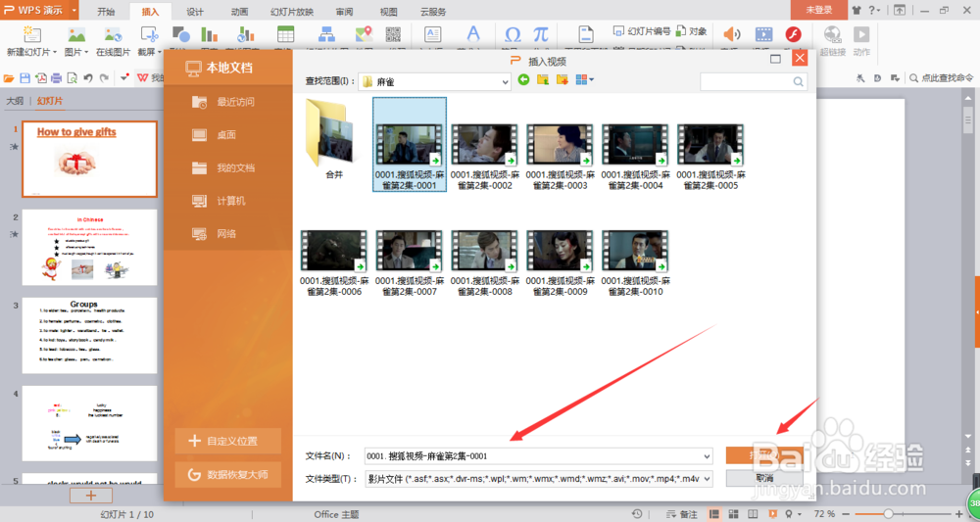This screenshot has height=522, width=980.
Task: Switch to Outline (大纲) panel tab
Action: click(15, 101)
